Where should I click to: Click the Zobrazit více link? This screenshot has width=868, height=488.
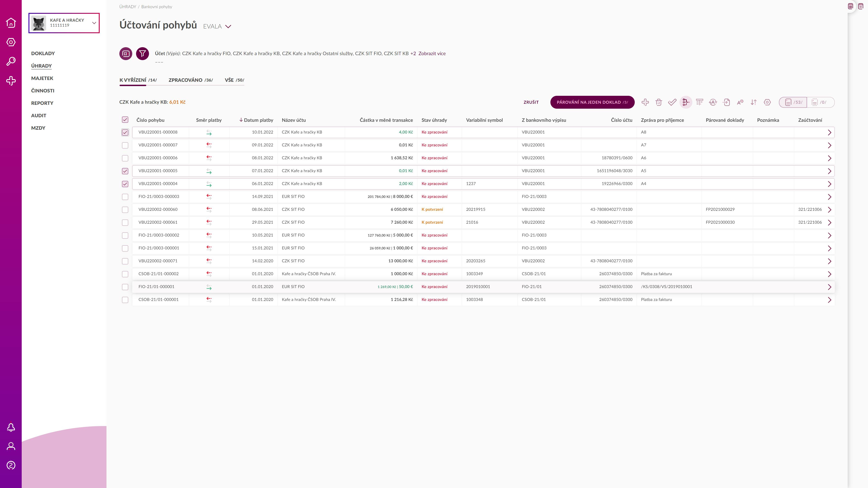point(432,54)
